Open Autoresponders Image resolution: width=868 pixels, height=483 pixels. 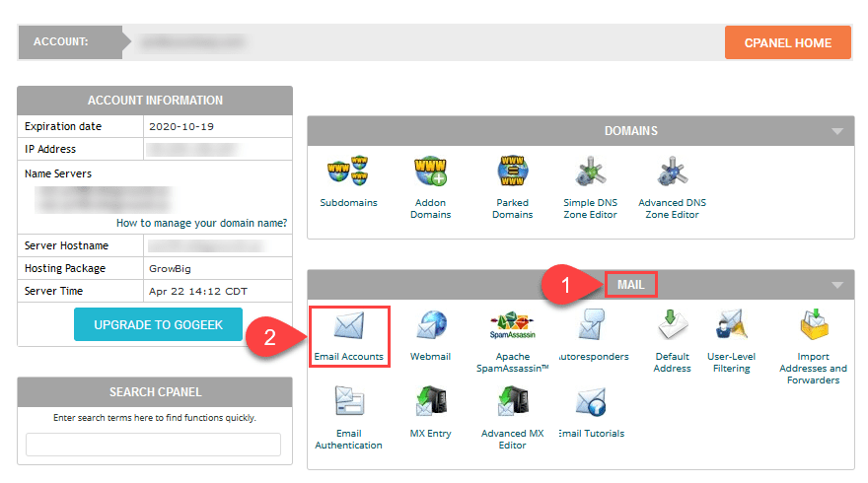click(x=593, y=336)
